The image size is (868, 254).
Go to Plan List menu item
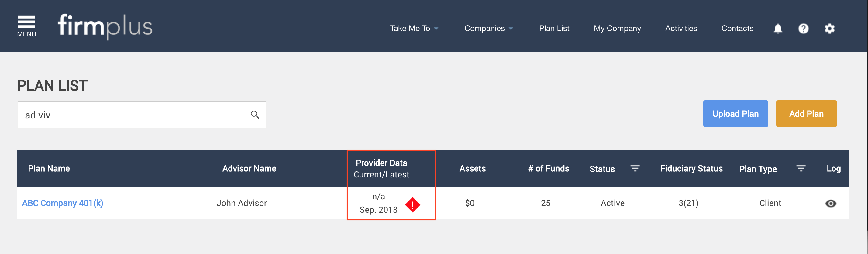click(554, 28)
